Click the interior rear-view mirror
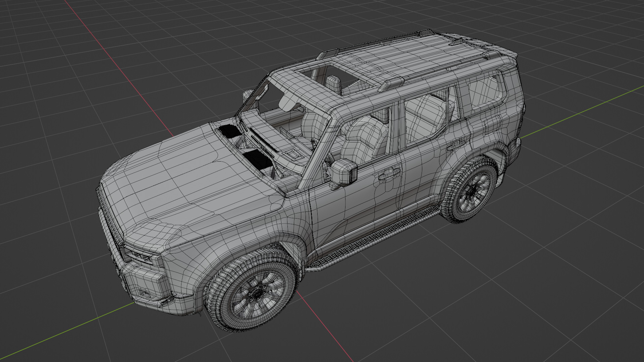The width and height of the screenshot is (644, 362). click(288, 102)
